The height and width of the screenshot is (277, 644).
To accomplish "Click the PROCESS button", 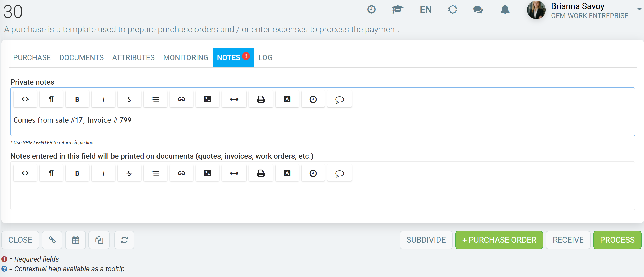I will [617, 240].
